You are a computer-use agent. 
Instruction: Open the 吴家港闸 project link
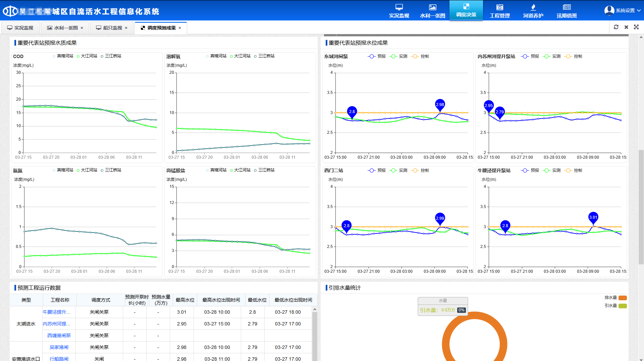click(59, 347)
